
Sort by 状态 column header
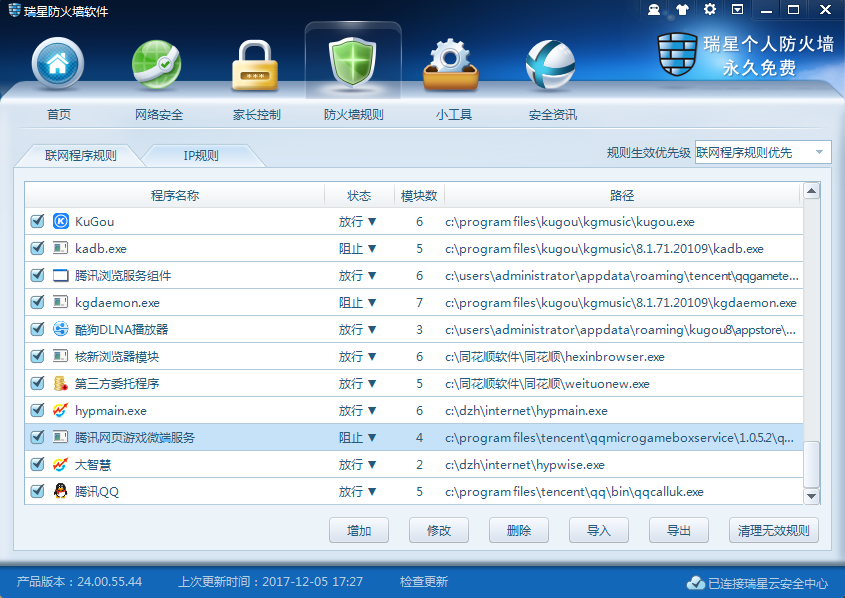(x=359, y=195)
